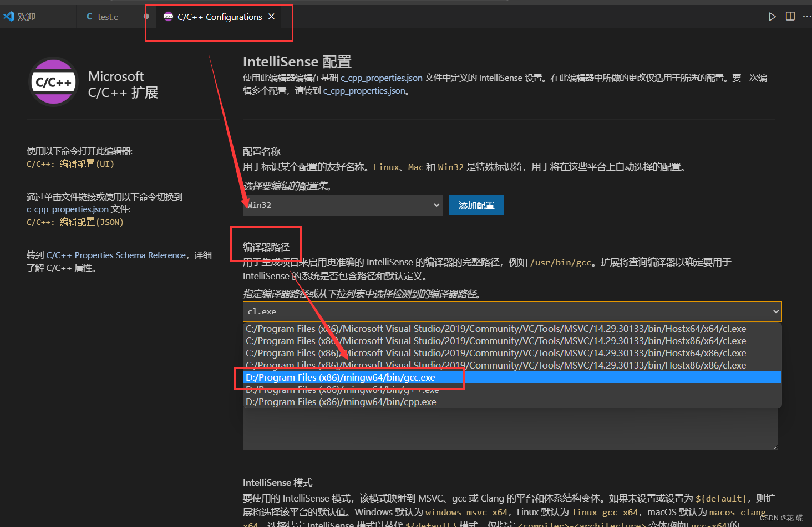Click the compiler path dropdown chevron
The image size is (812, 527).
tap(775, 312)
